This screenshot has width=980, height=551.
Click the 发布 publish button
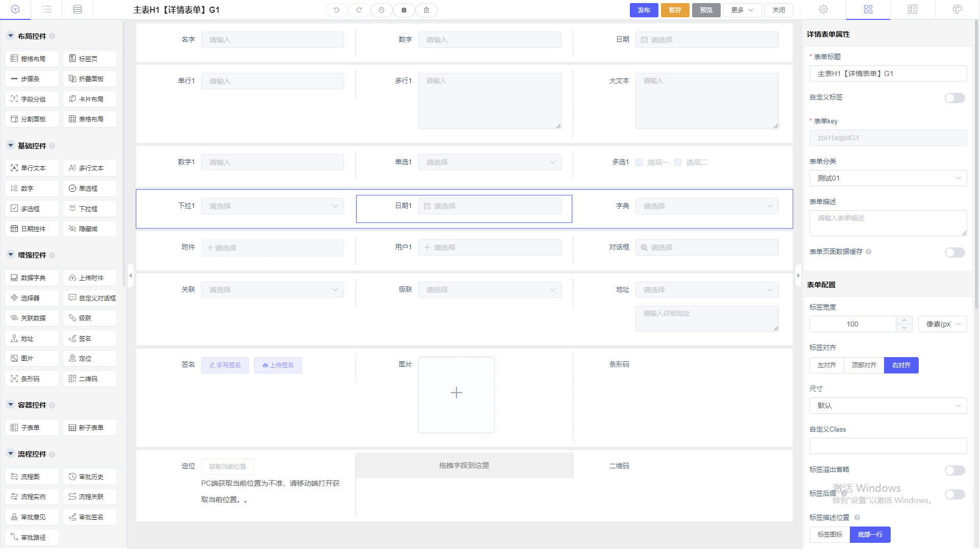tap(644, 10)
